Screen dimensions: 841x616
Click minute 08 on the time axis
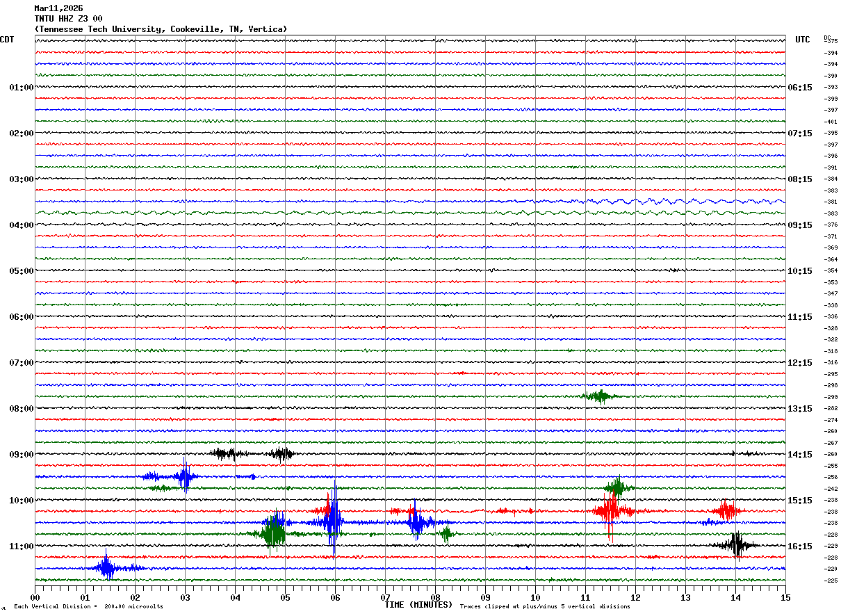pos(435,597)
